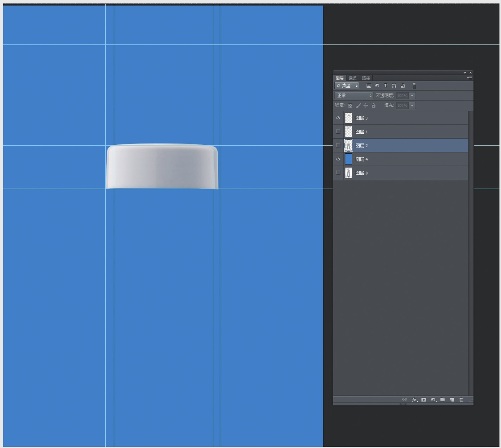501x448 pixels.
Task: Open the fx layer style menu
Action: [x=414, y=400]
